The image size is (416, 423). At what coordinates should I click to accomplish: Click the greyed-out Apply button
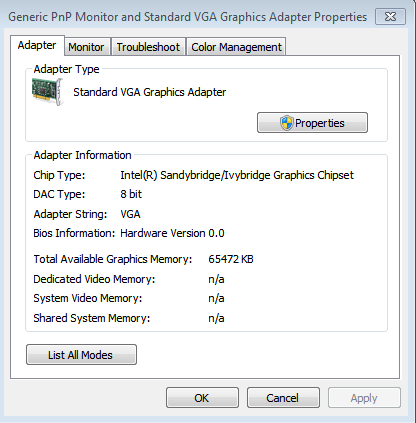coord(364,398)
